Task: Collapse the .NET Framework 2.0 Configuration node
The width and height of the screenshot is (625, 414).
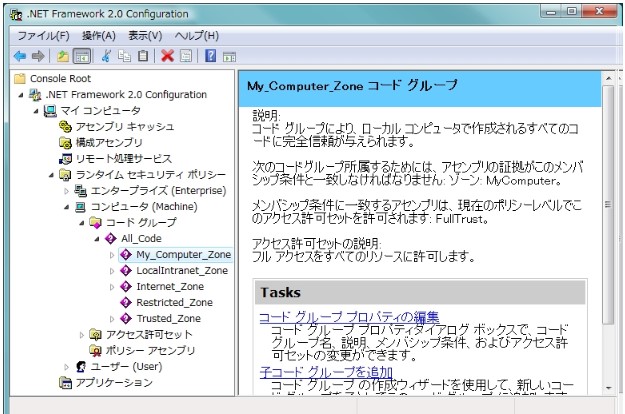Action: pos(21,95)
